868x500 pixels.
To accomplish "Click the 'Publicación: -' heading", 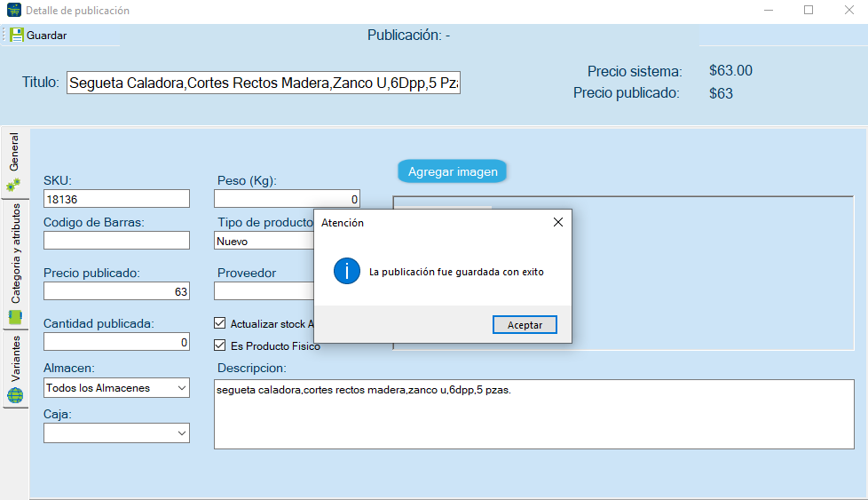I will (x=408, y=35).
